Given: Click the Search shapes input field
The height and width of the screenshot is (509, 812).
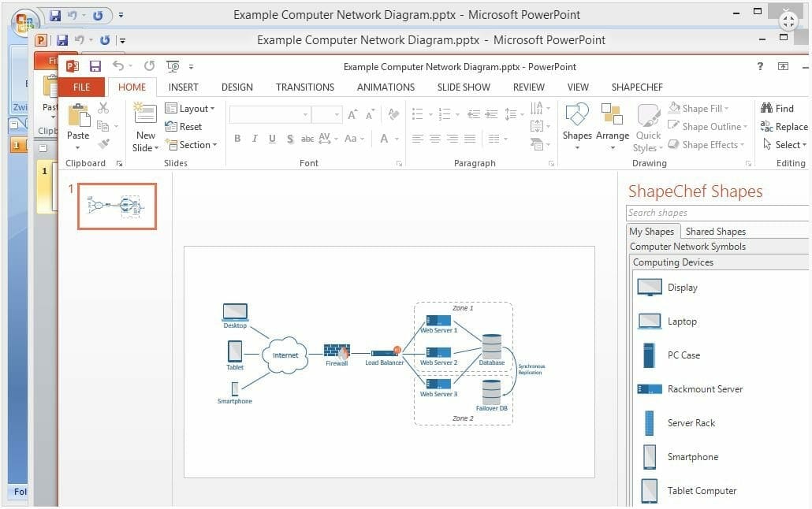Looking at the screenshot, I should [717, 213].
